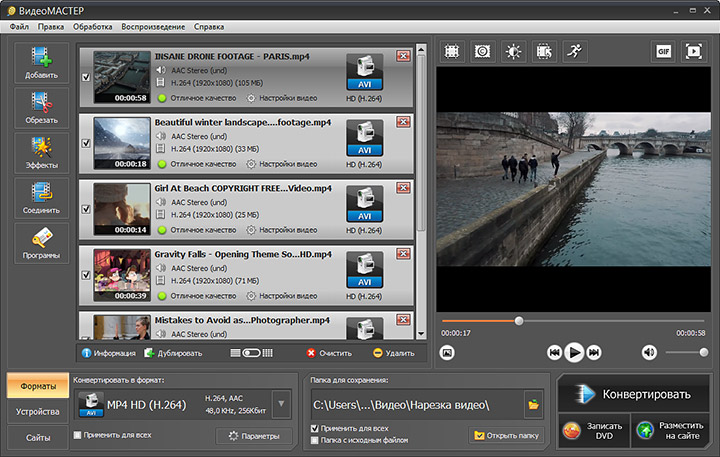
Task: Click the brightness adjustment icon above preview
Action: click(513, 50)
